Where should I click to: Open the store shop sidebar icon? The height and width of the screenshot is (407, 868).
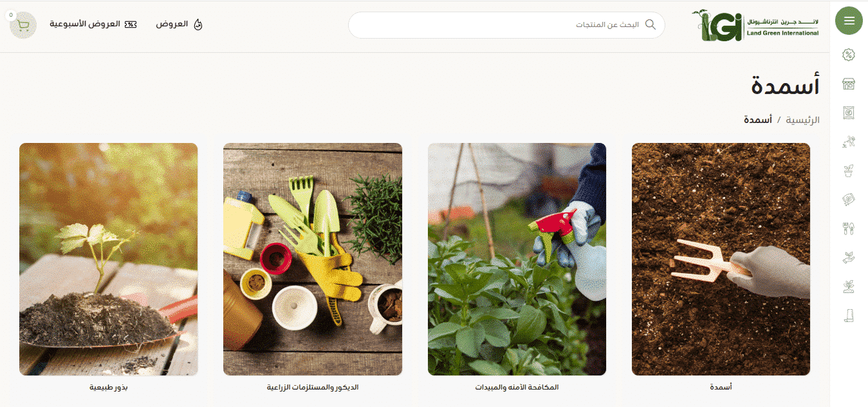[849, 84]
